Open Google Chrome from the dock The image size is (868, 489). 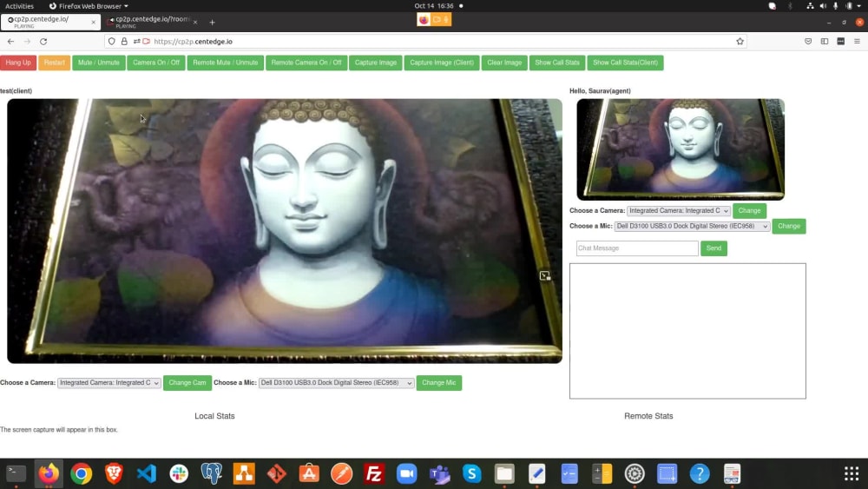coord(82,473)
